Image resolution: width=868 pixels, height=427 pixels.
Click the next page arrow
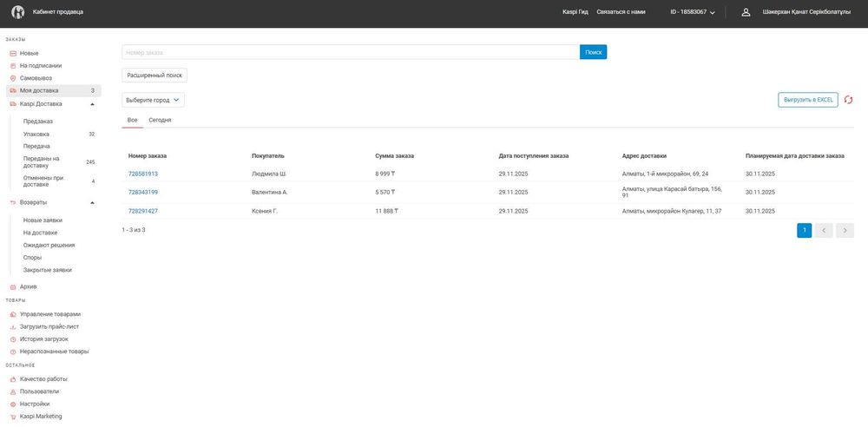[845, 230]
